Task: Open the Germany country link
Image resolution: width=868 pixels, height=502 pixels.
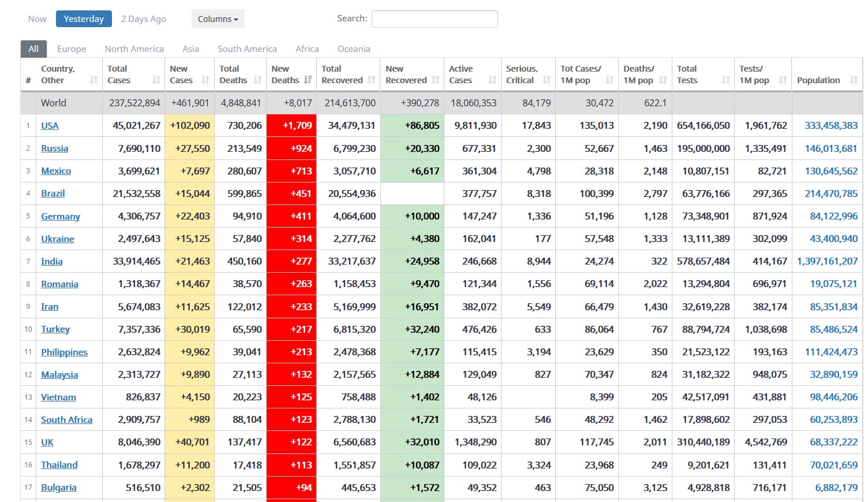Action: [61, 217]
